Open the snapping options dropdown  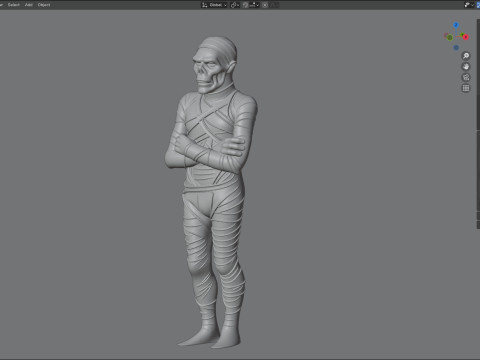pyautogui.click(x=254, y=5)
